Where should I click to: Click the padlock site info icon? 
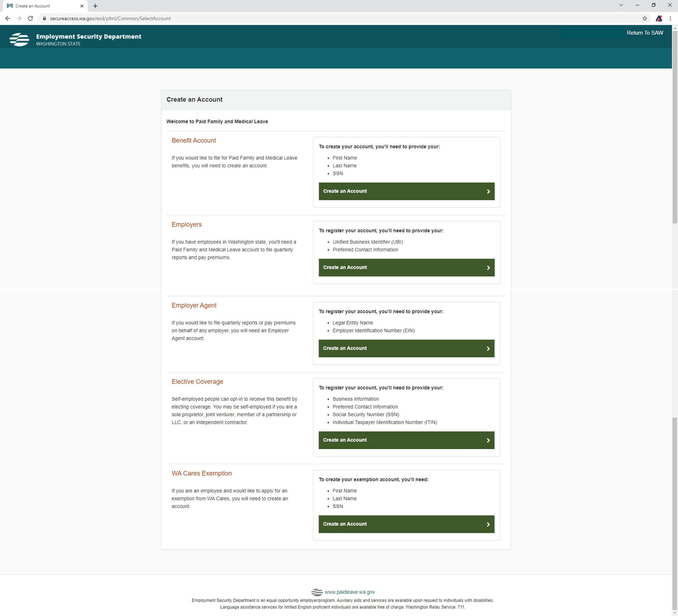pos(44,19)
